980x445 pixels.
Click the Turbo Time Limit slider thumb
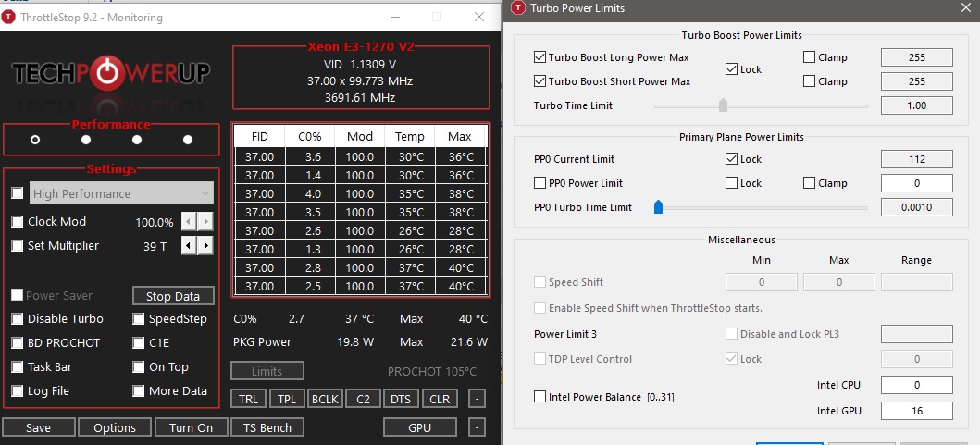pos(723,105)
